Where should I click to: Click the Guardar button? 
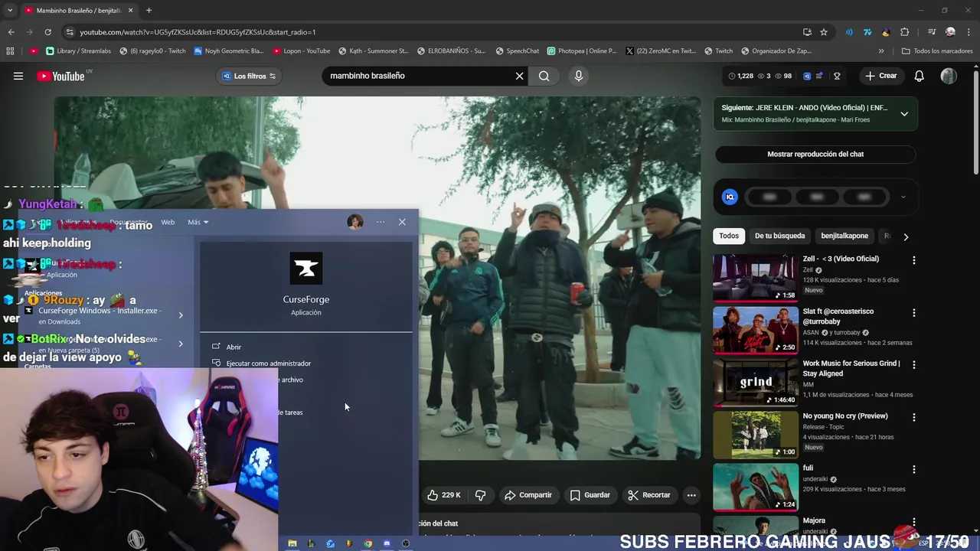point(590,495)
